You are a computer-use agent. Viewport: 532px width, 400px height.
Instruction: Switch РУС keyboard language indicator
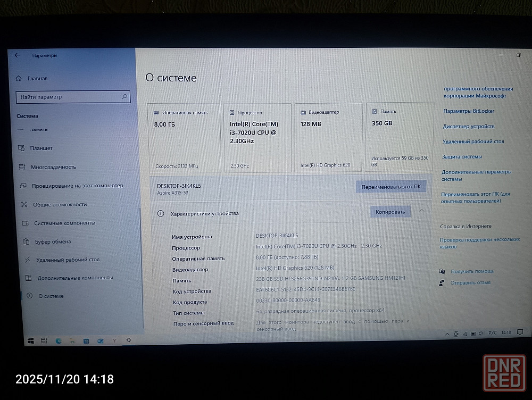[x=492, y=332]
